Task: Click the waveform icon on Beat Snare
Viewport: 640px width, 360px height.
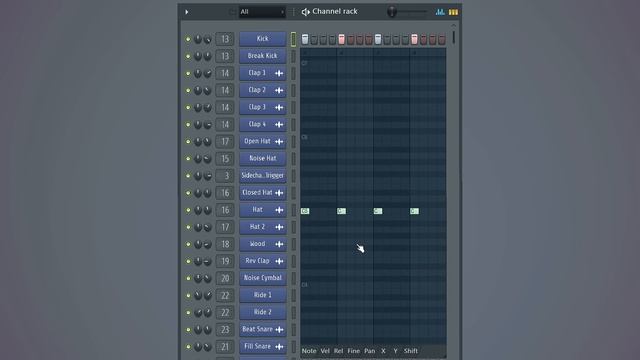Action: pos(280,329)
